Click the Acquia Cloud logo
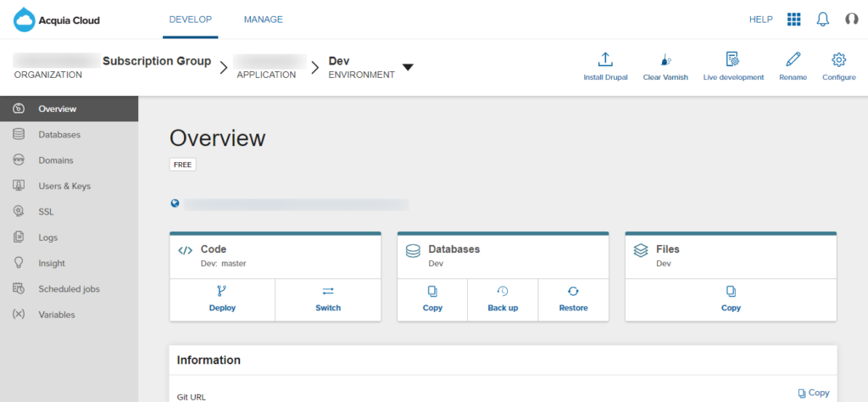The width and height of the screenshot is (868, 402). pos(57,20)
